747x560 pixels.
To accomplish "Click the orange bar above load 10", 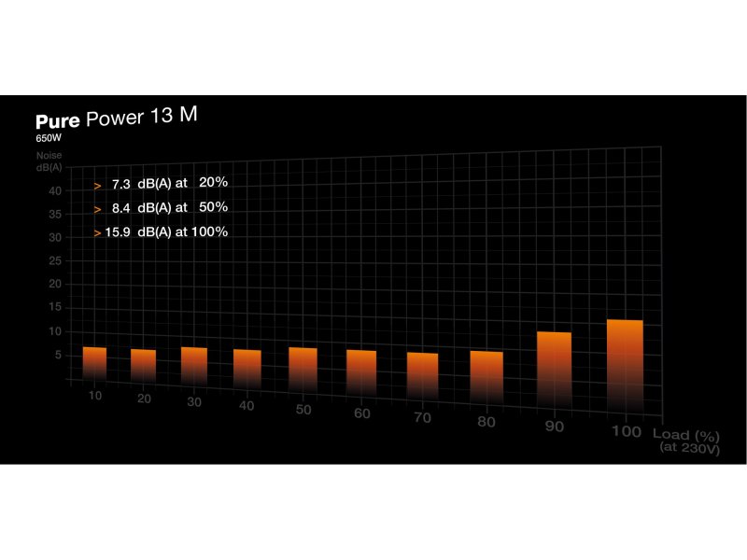I will click(94, 363).
